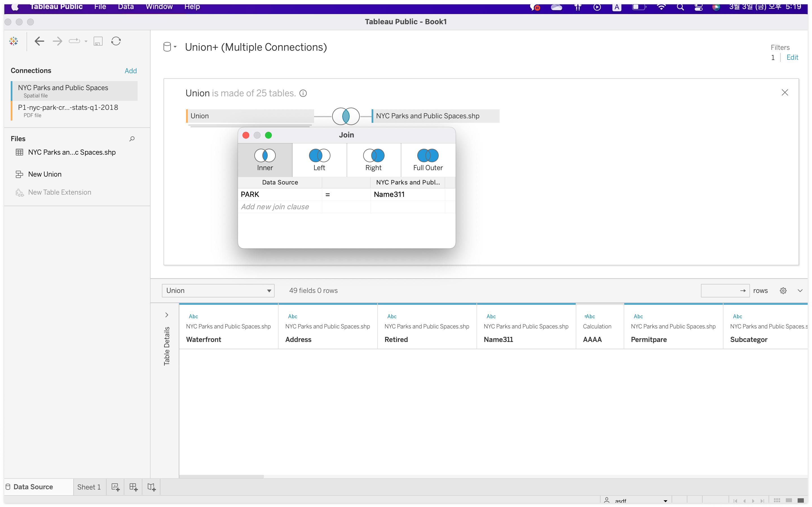Expand the Table Details panel

167,315
